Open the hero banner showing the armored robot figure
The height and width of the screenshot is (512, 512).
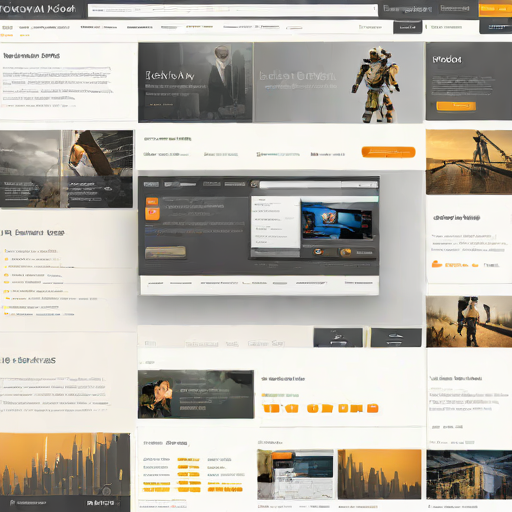pyautogui.click(x=338, y=82)
